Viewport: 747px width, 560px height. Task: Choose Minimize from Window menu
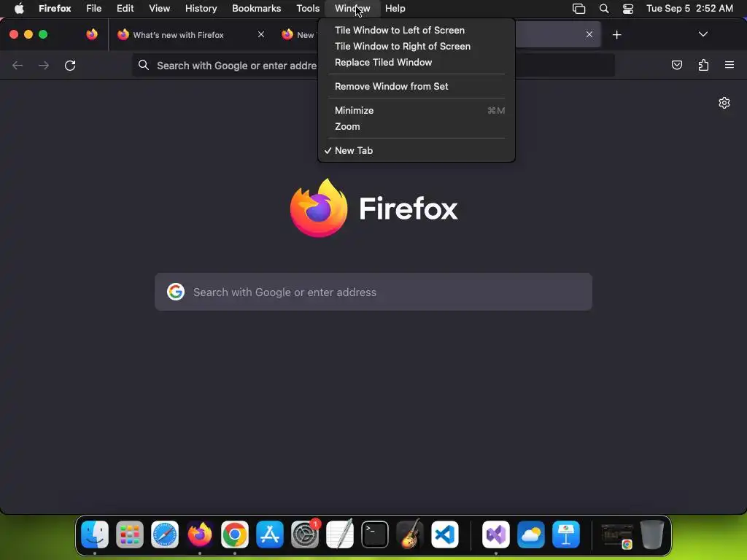[x=416, y=111]
